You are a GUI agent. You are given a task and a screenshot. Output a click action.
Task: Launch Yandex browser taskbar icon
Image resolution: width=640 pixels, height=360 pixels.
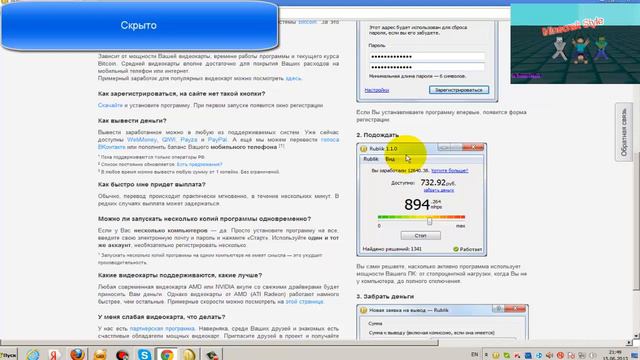point(54,354)
